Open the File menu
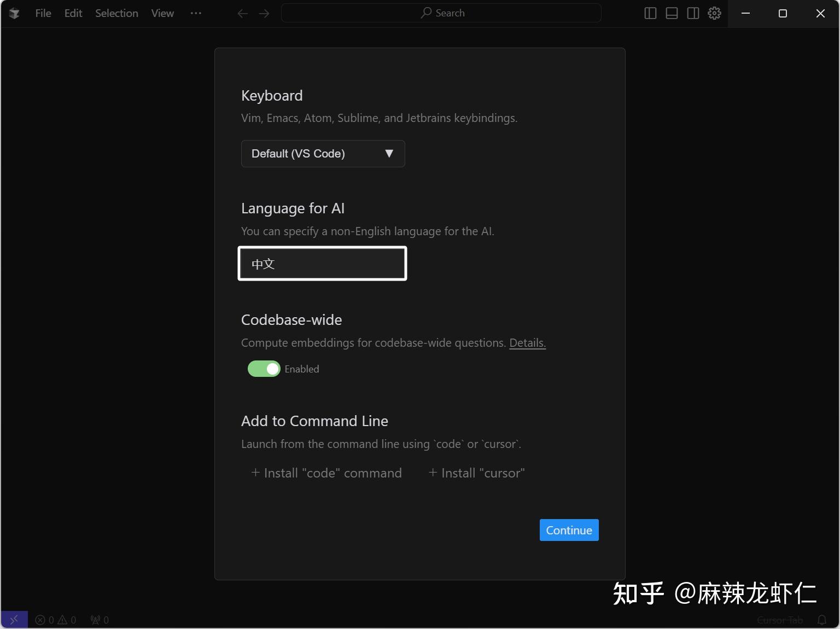Viewport: 840px width, 629px height. click(x=43, y=13)
